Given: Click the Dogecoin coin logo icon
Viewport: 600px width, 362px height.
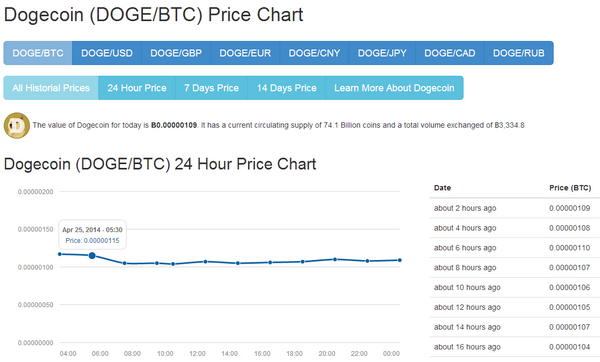Looking at the screenshot, I should point(17,125).
